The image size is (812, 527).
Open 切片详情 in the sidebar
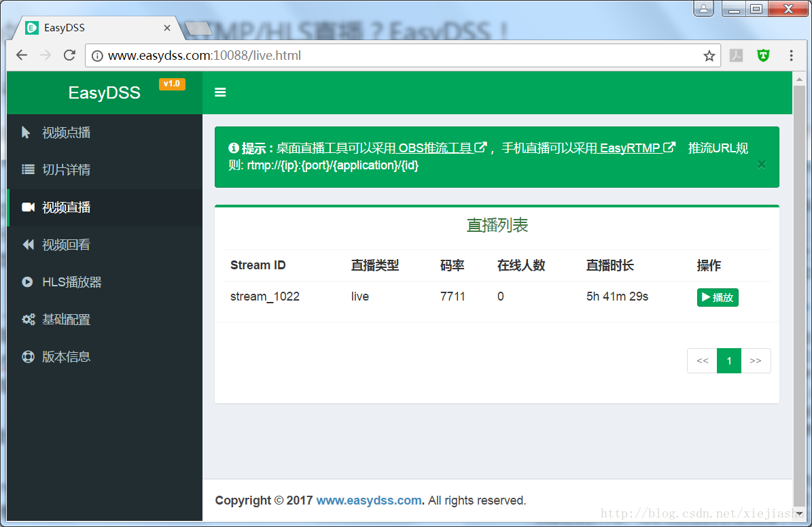(x=105, y=170)
